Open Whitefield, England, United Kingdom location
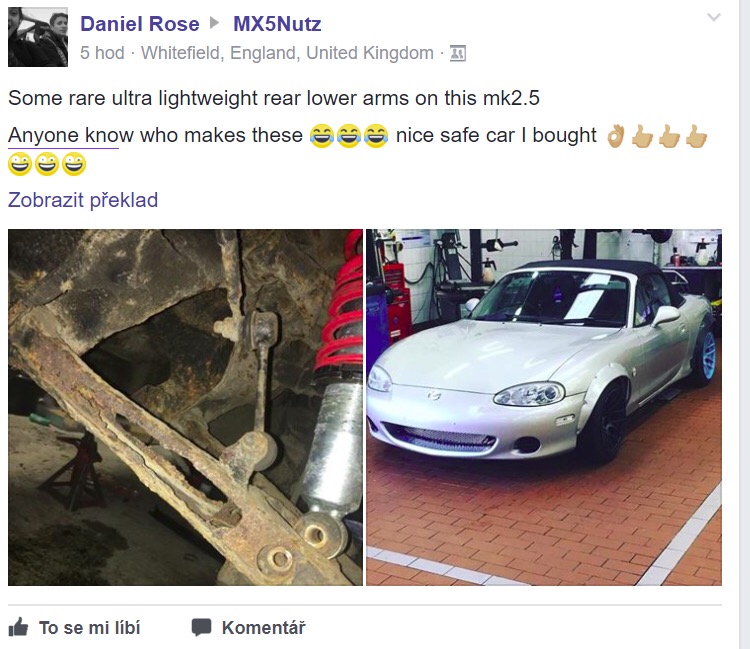The image size is (750, 649). pyautogui.click(x=287, y=53)
